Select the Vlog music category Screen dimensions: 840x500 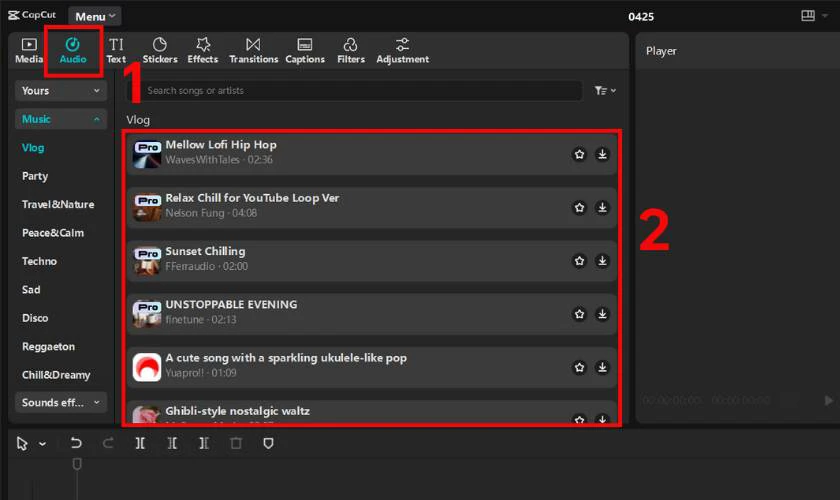click(x=33, y=147)
